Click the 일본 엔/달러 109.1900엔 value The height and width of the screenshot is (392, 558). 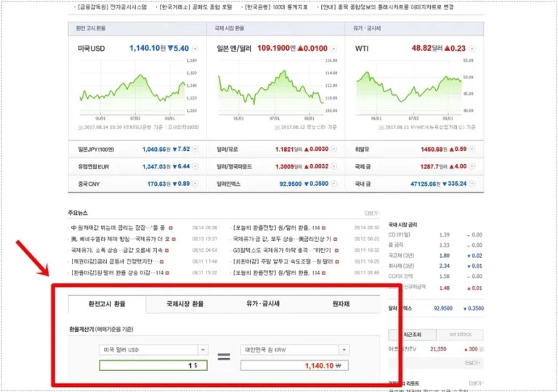click(x=277, y=49)
